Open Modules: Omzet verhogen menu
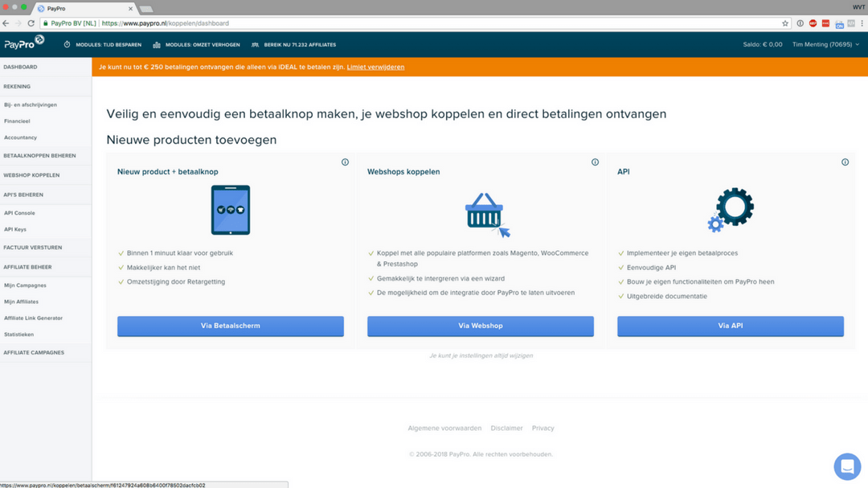This screenshot has width=868, height=488. coord(197,45)
